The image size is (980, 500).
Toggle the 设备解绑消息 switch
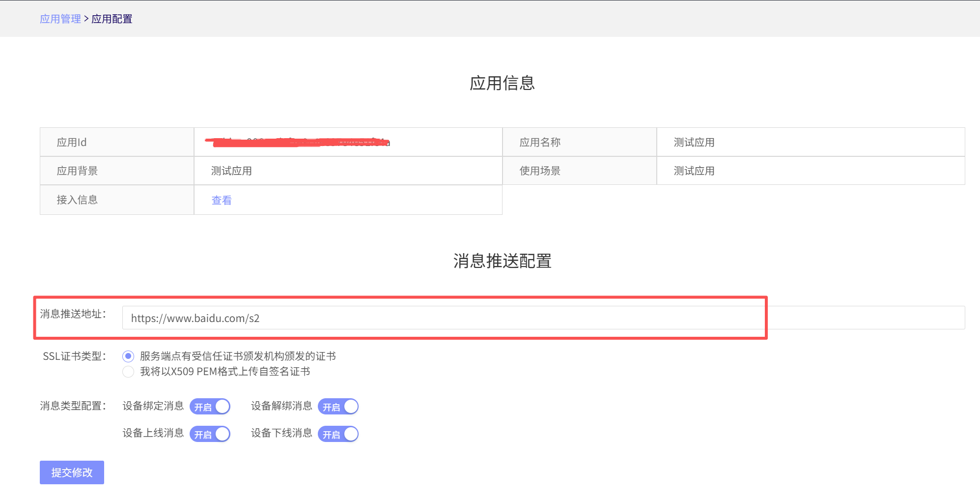(338, 407)
